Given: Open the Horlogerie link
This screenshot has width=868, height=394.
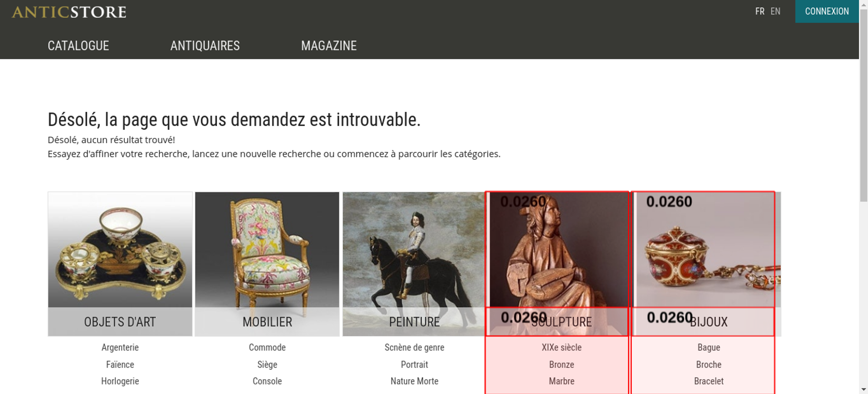Looking at the screenshot, I should (x=120, y=381).
